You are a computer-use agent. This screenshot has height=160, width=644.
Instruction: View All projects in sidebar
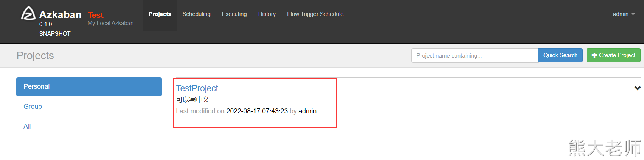click(x=27, y=126)
